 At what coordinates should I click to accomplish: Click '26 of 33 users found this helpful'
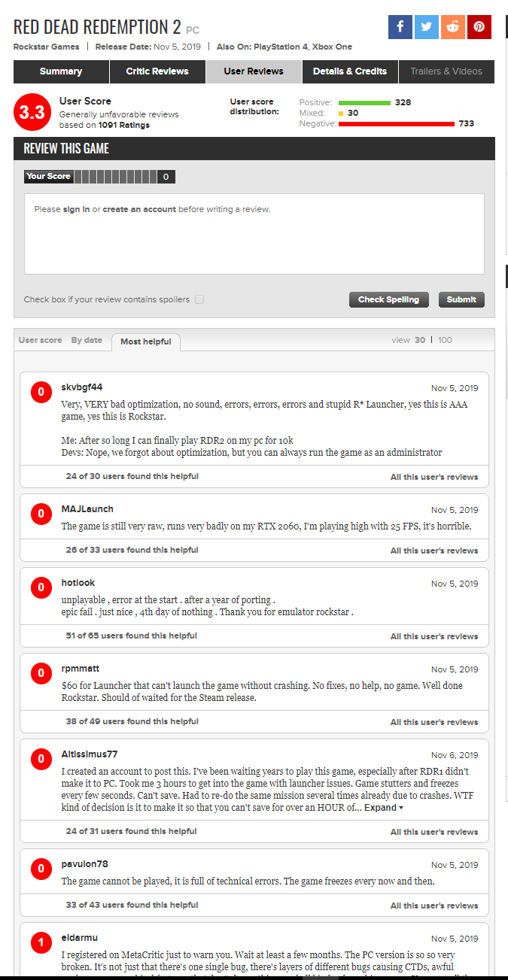(x=132, y=550)
